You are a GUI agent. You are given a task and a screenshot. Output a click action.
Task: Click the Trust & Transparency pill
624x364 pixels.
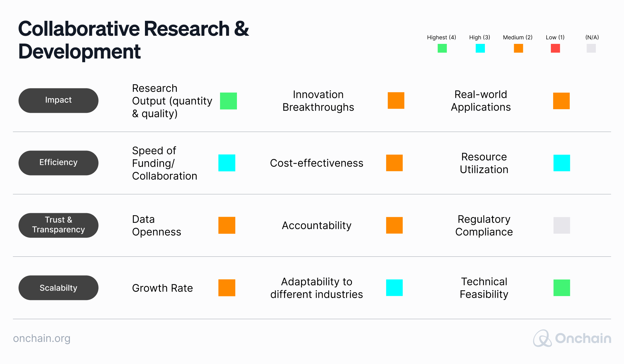[x=58, y=225]
